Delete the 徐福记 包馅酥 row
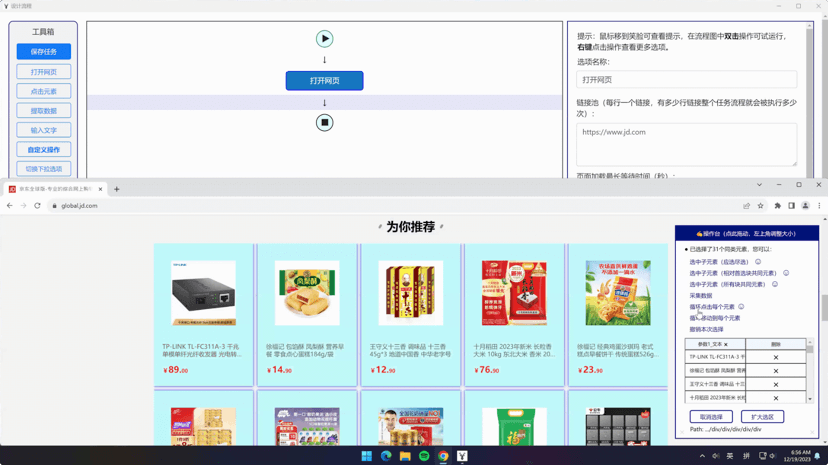828x465 pixels. (x=776, y=371)
